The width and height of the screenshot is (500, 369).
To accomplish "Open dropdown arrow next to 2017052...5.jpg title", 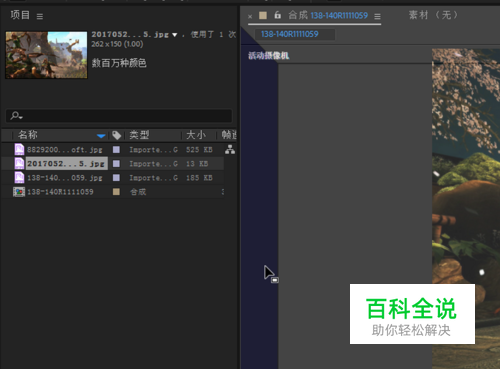I will click(x=175, y=35).
